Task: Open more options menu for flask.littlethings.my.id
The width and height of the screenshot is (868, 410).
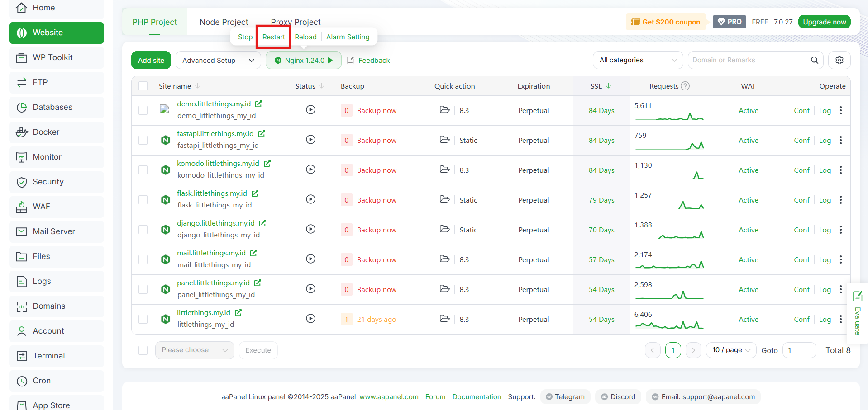Action: click(x=841, y=200)
